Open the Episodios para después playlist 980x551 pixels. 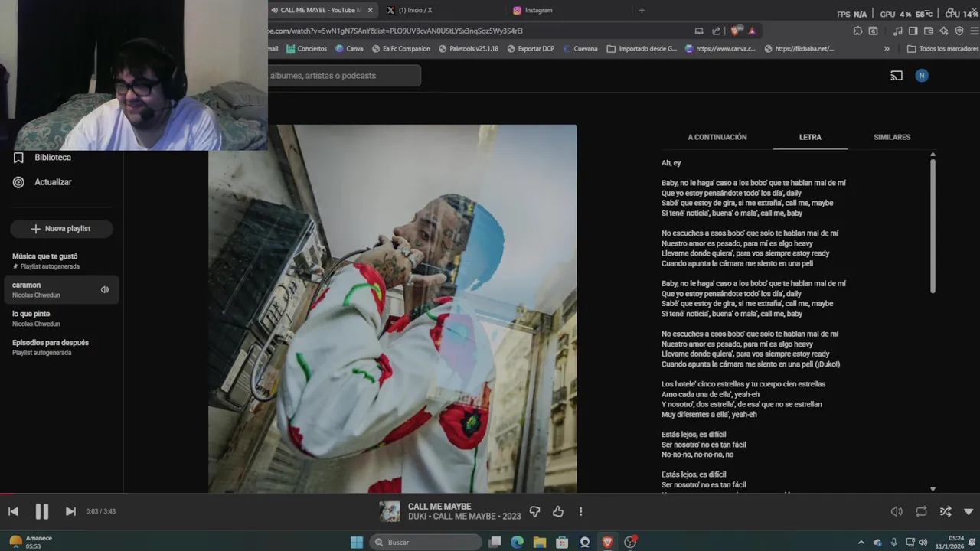pos(61,347)
